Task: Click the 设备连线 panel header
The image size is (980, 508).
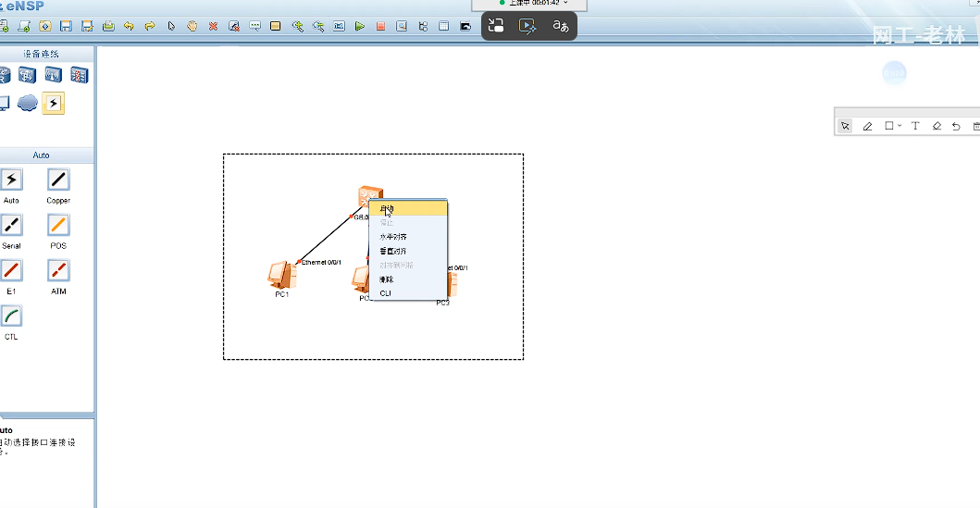Action: (42, 55)
